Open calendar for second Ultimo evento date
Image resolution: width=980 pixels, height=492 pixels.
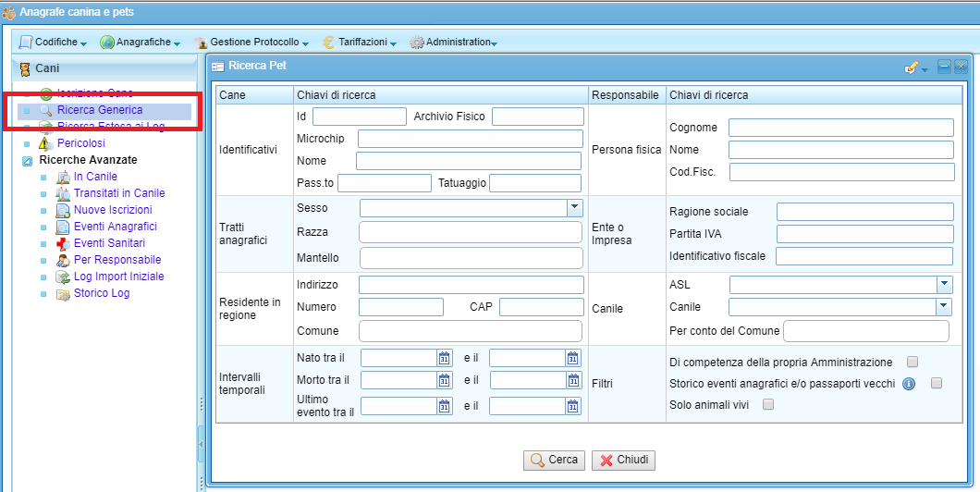click(x=572, y=406)
